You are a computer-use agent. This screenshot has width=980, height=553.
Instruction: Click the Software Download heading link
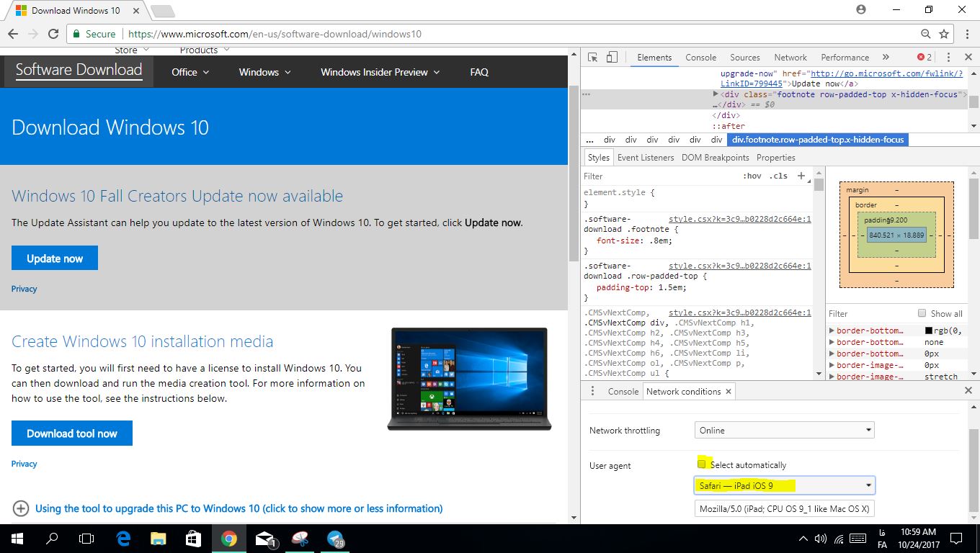click(x=79, y=70)
